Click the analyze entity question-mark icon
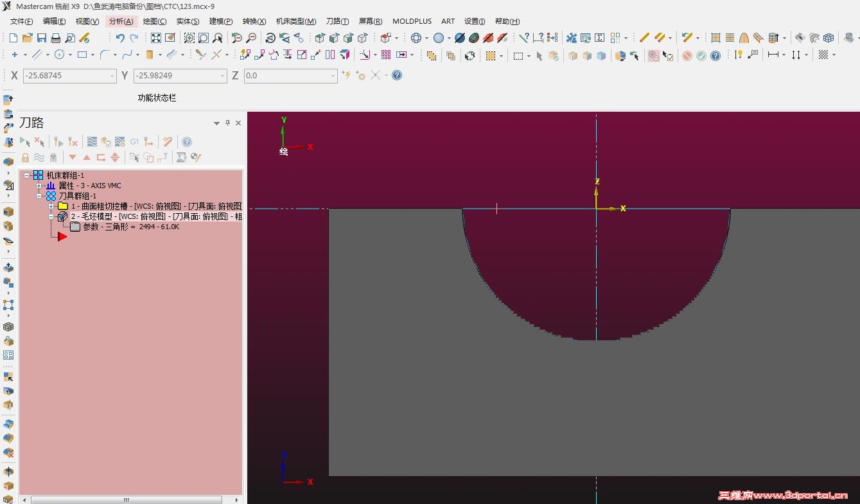This screenshot has width=860, height=504. tap(524, 38)
